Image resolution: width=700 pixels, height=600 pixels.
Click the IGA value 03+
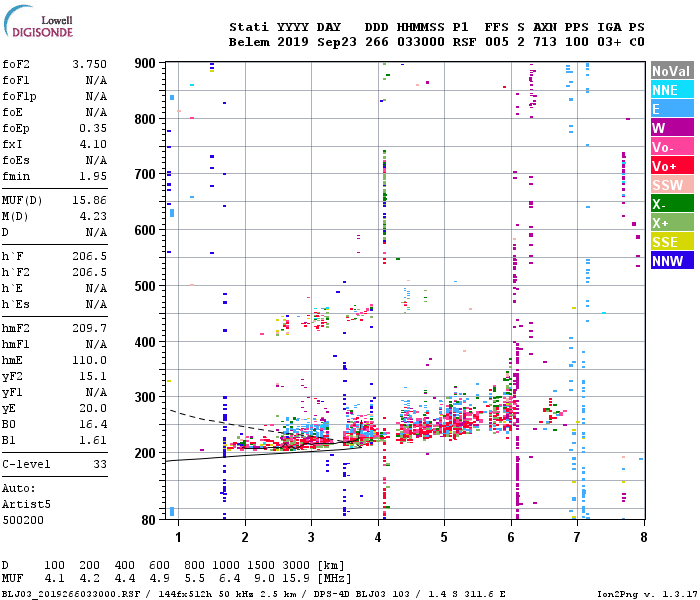point(609,42)
